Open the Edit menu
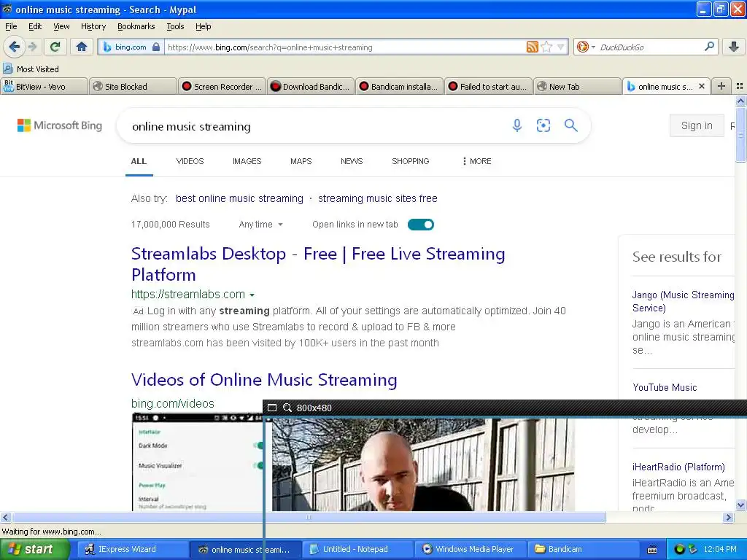This screenshot has width=747, height=560. [x=35, y=26]
